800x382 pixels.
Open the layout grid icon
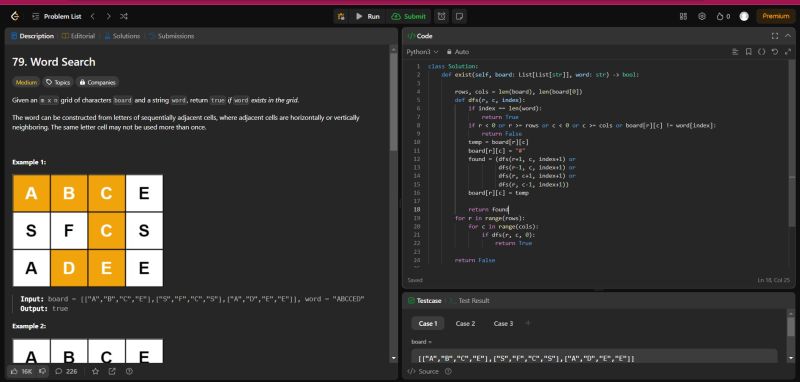(x=683, y=16)
